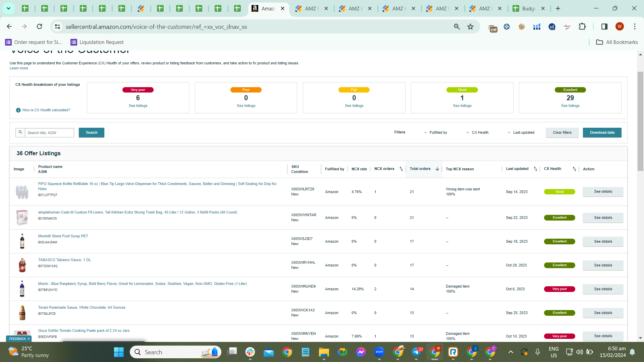See listings under Very poor
Screen dimensions: 644x362
coord(138,106)
